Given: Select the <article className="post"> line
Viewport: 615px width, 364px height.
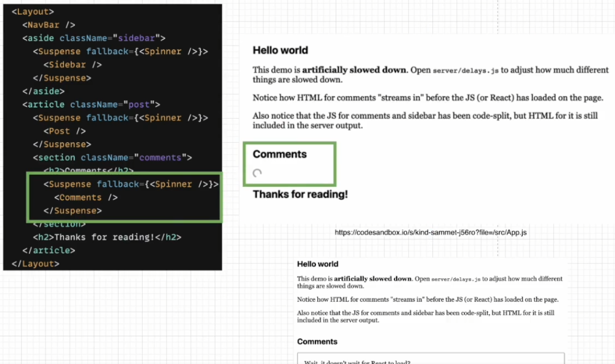Looking at the screenshot, I should pos(91,105).
